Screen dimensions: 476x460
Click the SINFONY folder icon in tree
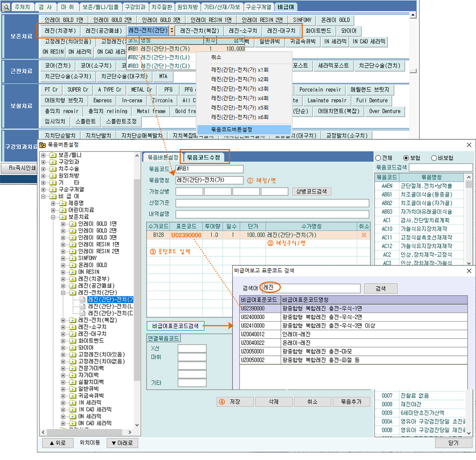(x=72, y=258)
